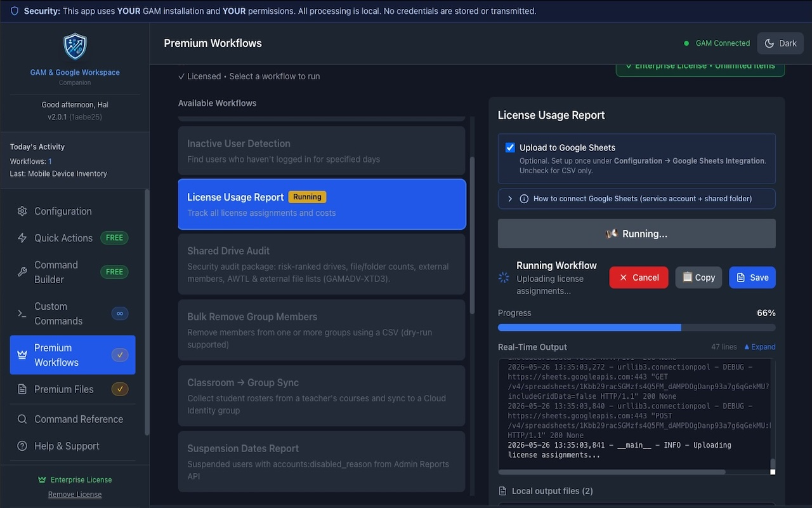Save the workflow output

752,277
